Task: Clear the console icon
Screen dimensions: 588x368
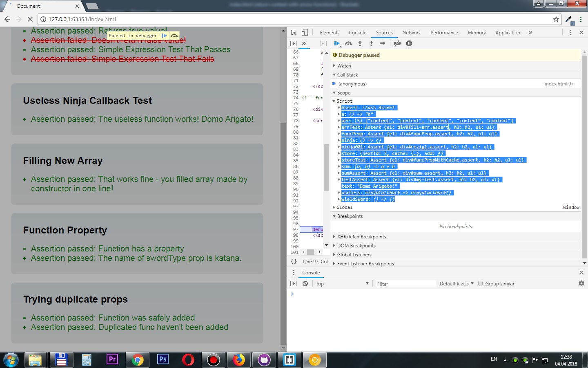Action: pyautogui.click(x=305, y=283)
